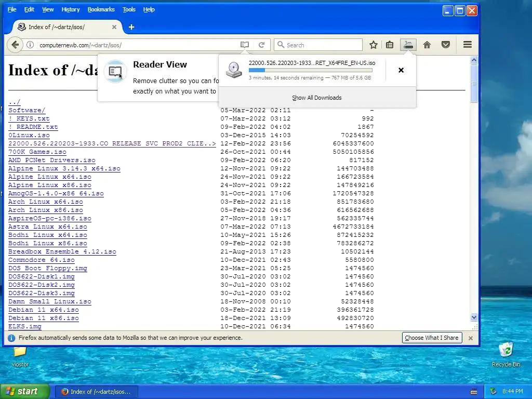Open the Software/ folder link
The image size is (532, 399).
[27, 110]
